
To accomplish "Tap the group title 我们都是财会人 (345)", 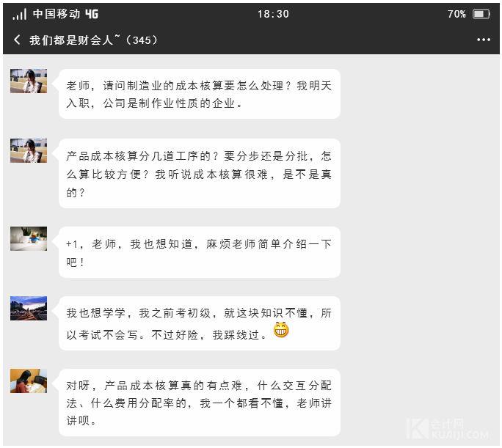I will pyautogui.click(x=93, y=40).
